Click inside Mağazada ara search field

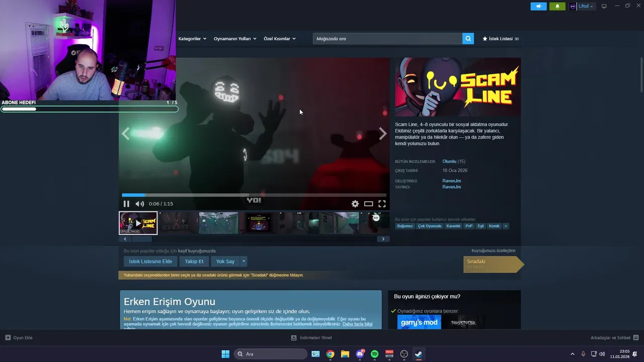tap(387, 39)
